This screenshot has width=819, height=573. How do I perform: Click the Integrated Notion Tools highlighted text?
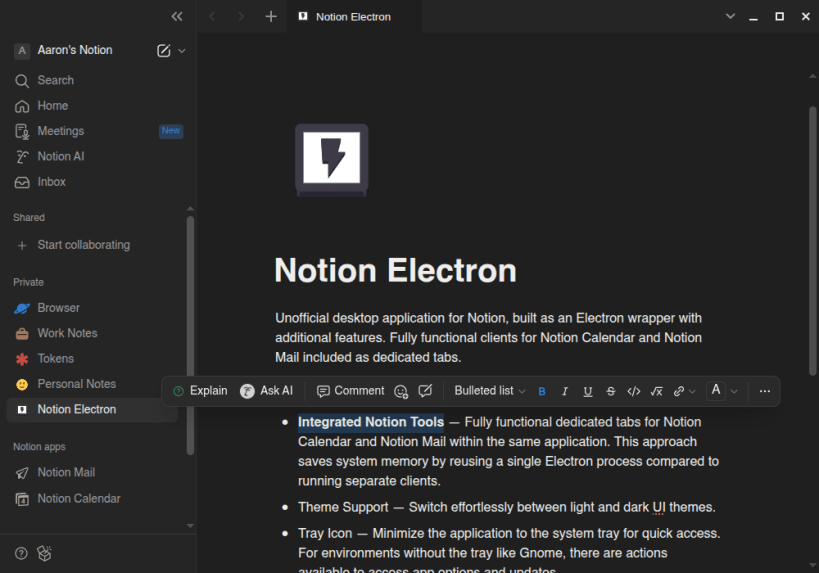pos(371,422)
